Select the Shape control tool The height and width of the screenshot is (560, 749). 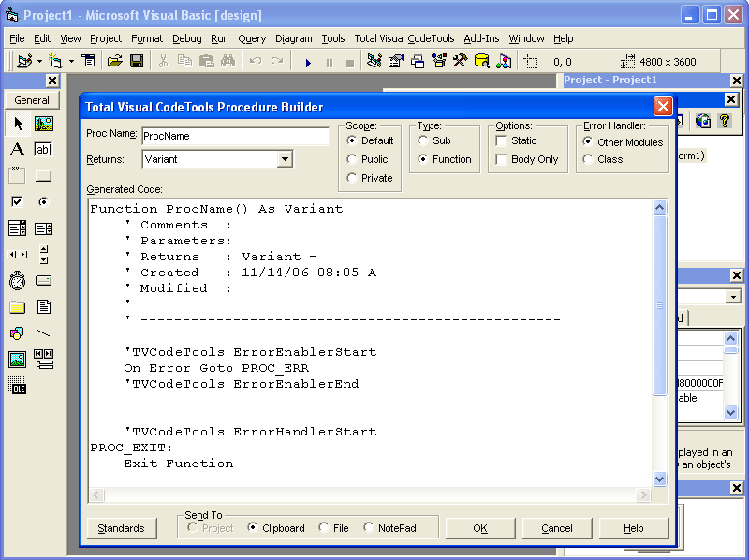pos(18,333)
